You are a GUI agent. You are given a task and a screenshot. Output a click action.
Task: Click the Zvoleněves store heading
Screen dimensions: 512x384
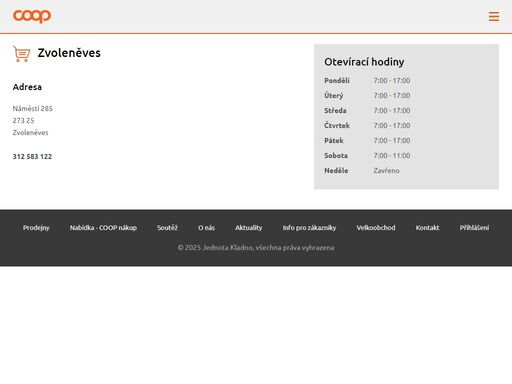click(69, 53)
